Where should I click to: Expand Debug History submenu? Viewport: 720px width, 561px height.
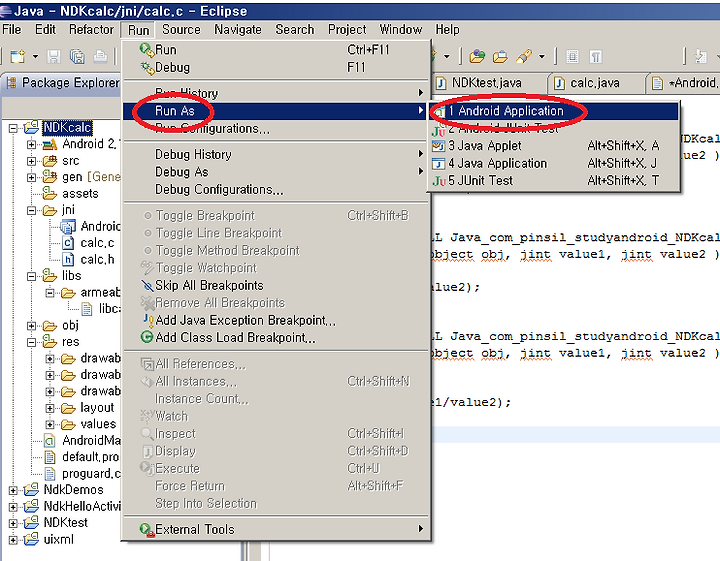pyautogui.click(x=277, y=154)
